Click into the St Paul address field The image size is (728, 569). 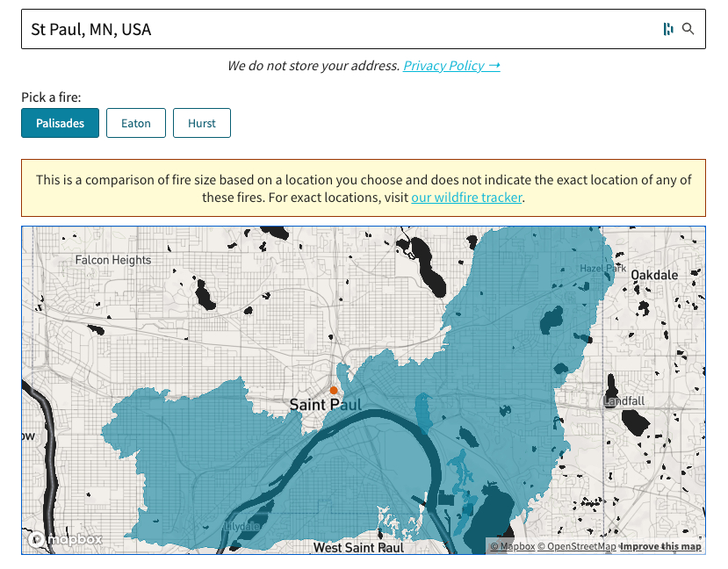pyautogui.click(x=334, y=29)
